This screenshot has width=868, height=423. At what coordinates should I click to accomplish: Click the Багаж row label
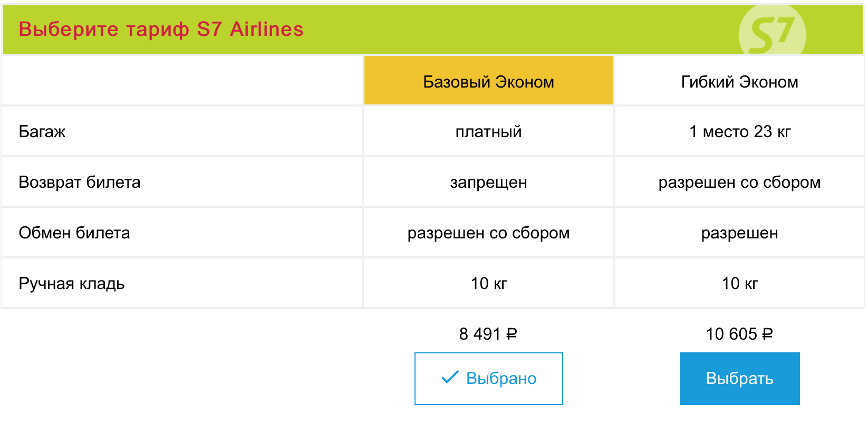tap(42, 131)
